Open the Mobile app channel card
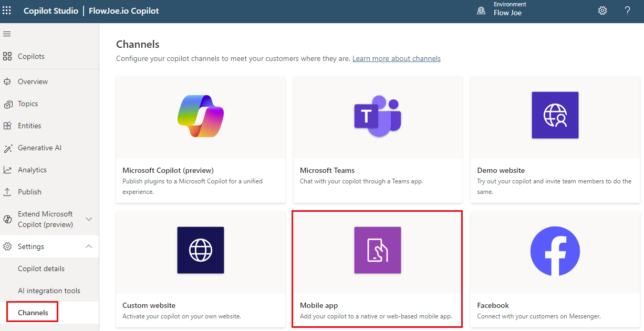Image resolution: width=644 pixels, height=331 pixels. click(377, 269)
